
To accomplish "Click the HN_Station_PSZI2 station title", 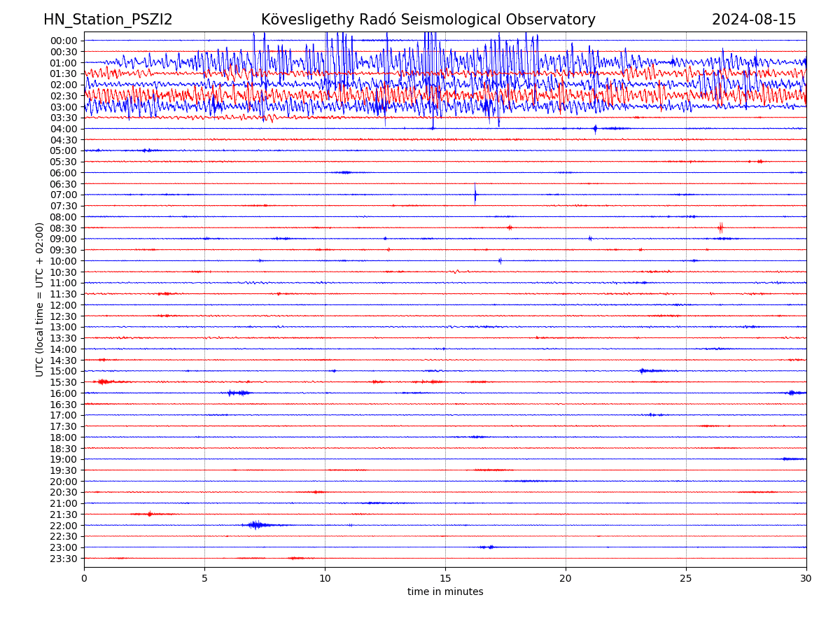I will point(108,20).
